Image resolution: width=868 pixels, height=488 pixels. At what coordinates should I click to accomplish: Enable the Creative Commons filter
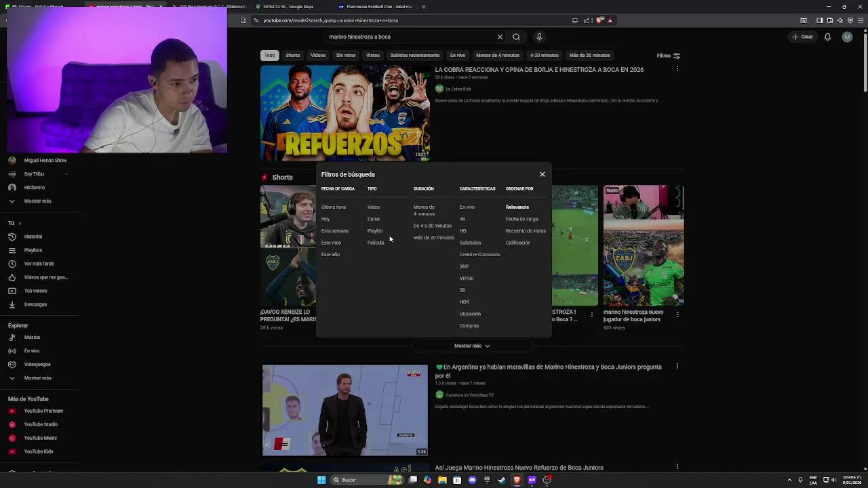click(479, 254)
